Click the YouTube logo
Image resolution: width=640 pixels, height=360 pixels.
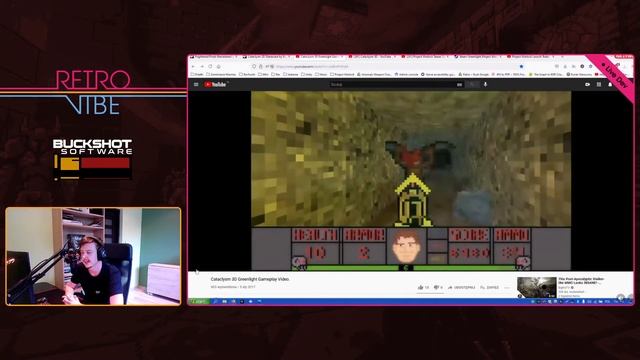(215, 84)
